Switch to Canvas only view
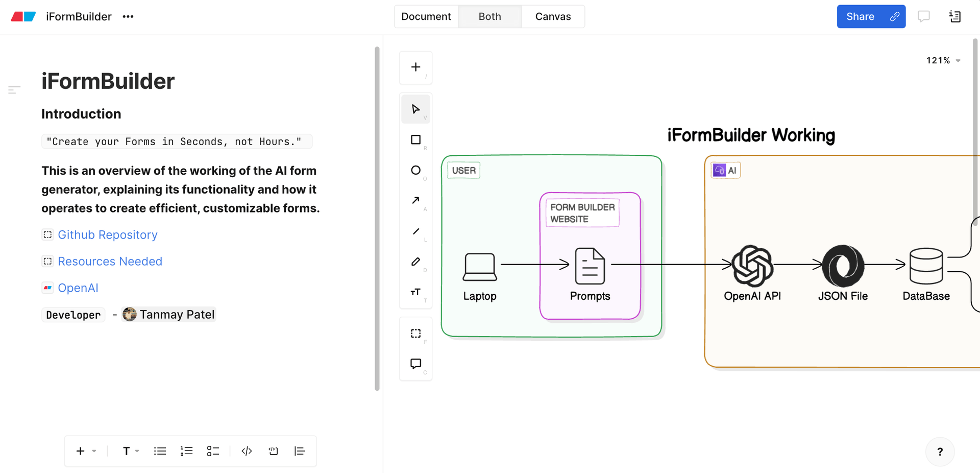This screenshot has height=473, width=980. [553, 16]
